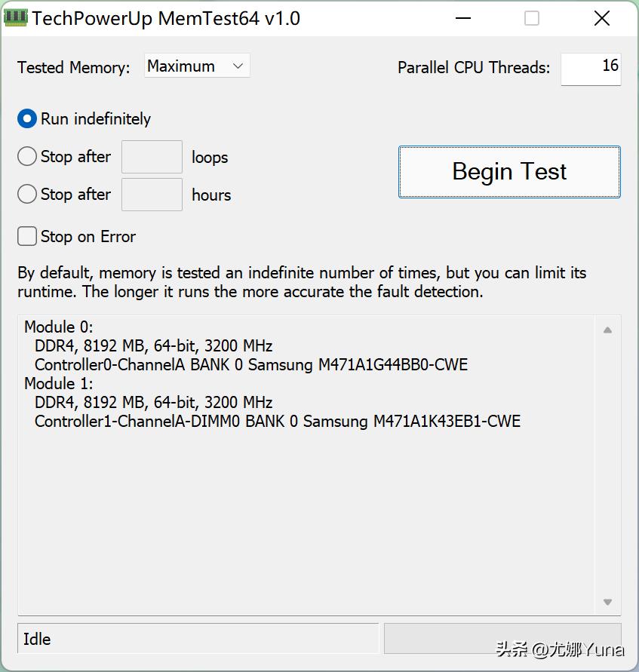Click the MemTest64 memory chip title icon
The image size is (639, 672).
pyautogui.click(x=15, y=17)
